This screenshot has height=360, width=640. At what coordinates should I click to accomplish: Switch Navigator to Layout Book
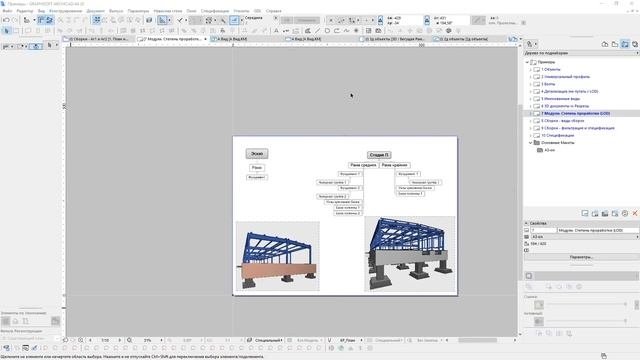(625, 44)
